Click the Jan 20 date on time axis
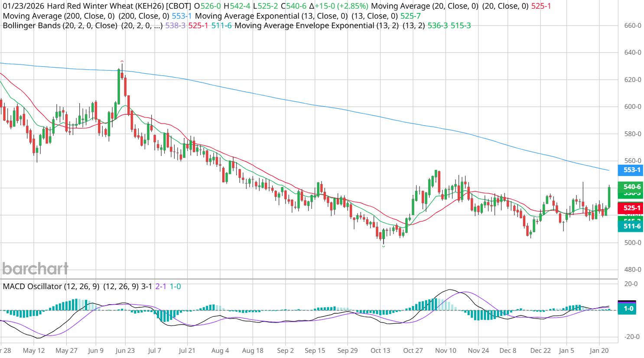Screen dimensions: 644x358 (599, 350)
